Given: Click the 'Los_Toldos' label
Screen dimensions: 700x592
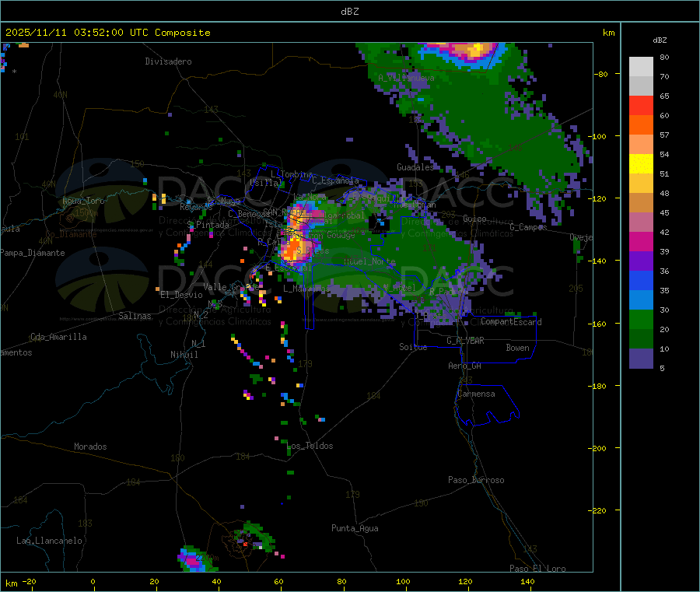Looking at the screenshot, I should pos(310,446).
